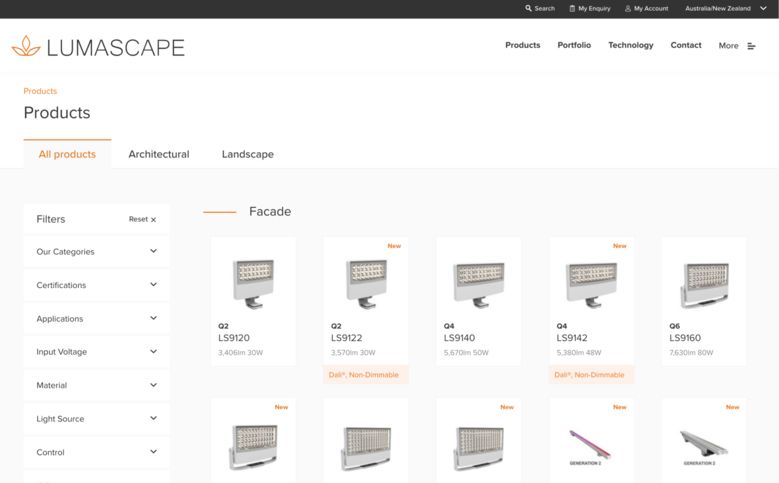Click Dali, Non-Dimmable tag under LS9142
The image size is (779, 483).
[591, 375]
